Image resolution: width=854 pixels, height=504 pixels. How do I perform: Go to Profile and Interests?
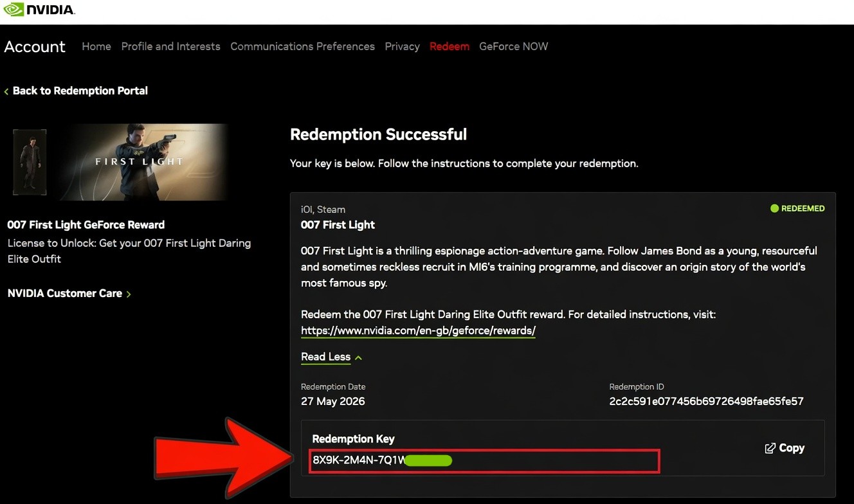coord(170,46)
